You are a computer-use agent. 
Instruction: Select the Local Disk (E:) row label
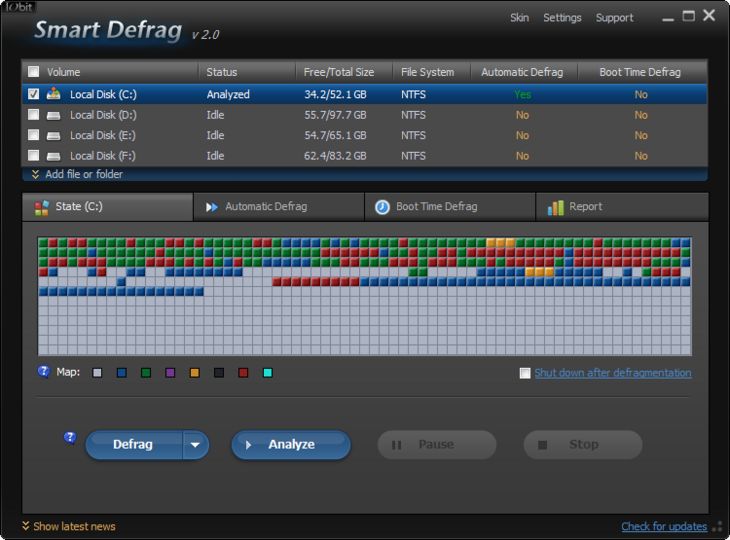tap(103, 135)
